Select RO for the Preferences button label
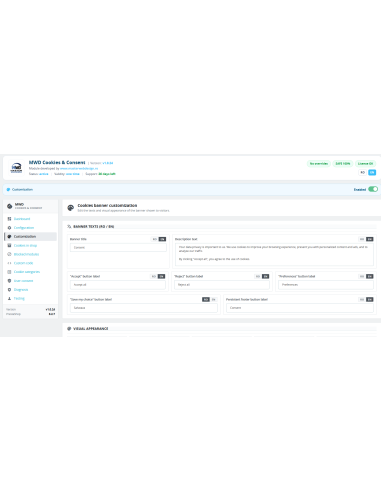This screenshot has width=381, height=492. 362,276
